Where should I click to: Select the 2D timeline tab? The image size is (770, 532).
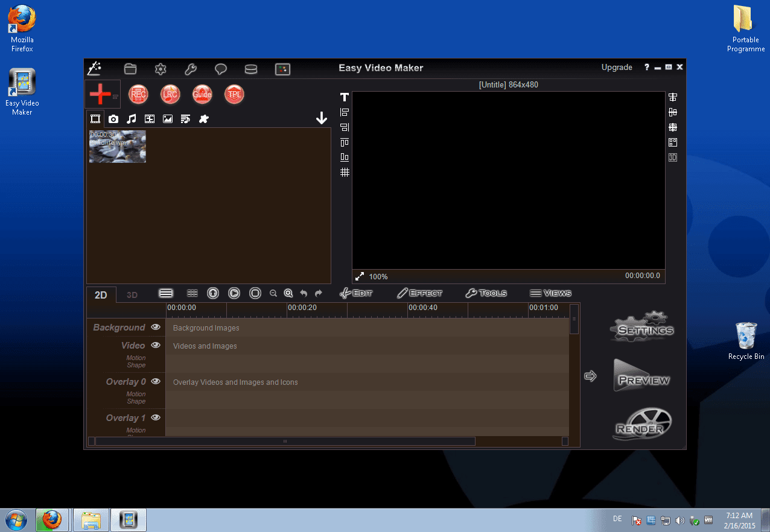tap(101, 295)
